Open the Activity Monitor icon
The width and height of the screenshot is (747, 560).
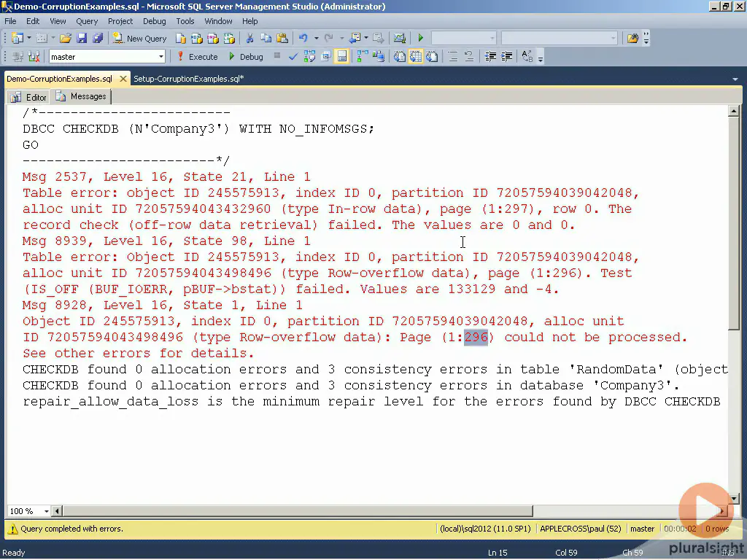pyautogui.click(x=400, y=38)
